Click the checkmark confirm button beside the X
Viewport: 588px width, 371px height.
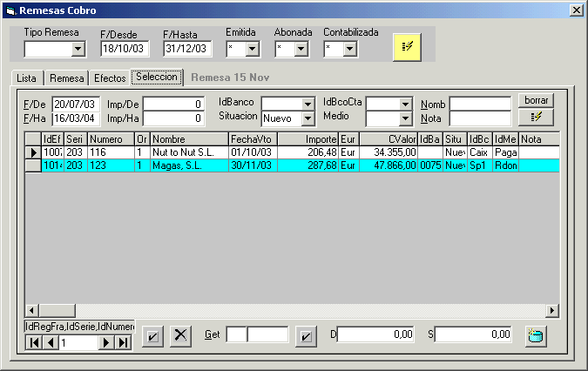pos(152,337)
